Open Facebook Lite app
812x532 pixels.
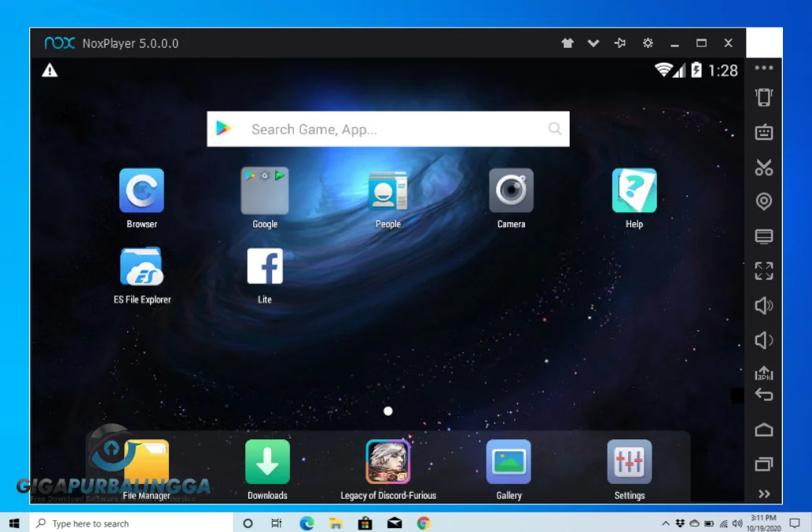coord(265,266)
